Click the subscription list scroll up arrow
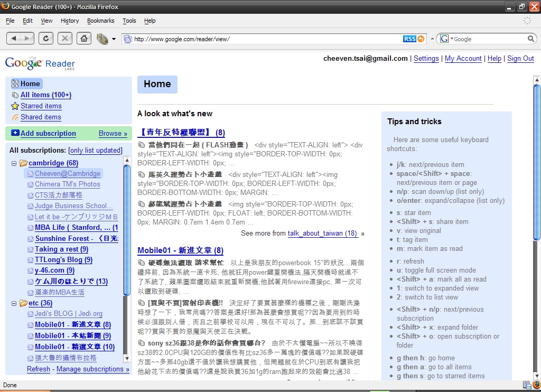Viewport: 541px width, 392px height. (x=127, y=160)
